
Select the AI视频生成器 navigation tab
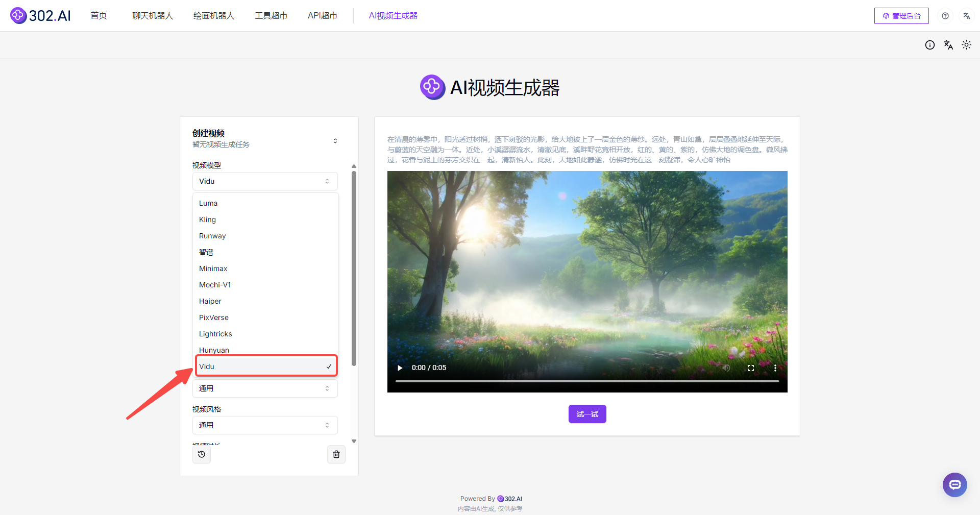tap(393, 15)
